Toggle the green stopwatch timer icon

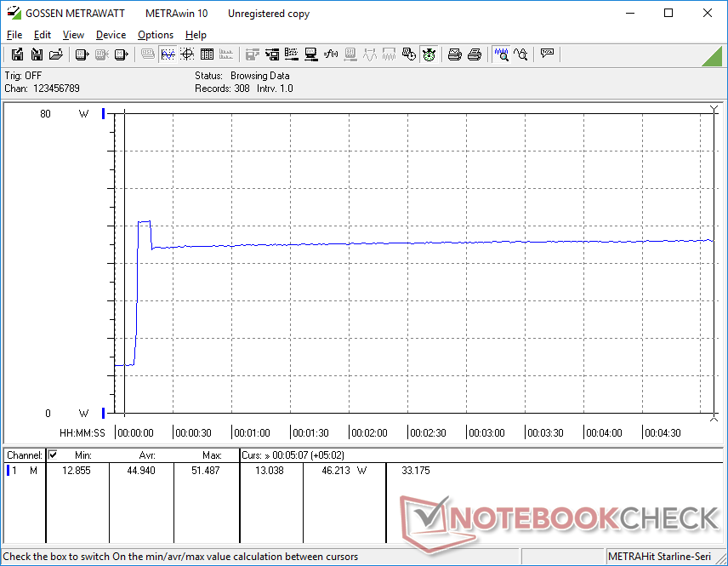pyautogui.click(x=429, y=54)
